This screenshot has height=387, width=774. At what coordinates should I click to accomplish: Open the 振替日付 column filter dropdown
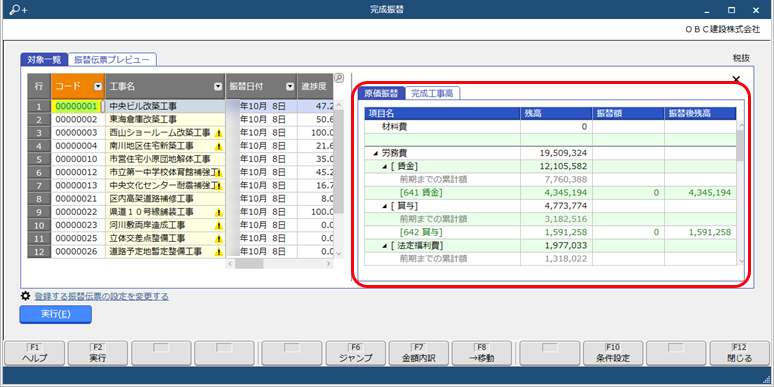pos(290,86)
